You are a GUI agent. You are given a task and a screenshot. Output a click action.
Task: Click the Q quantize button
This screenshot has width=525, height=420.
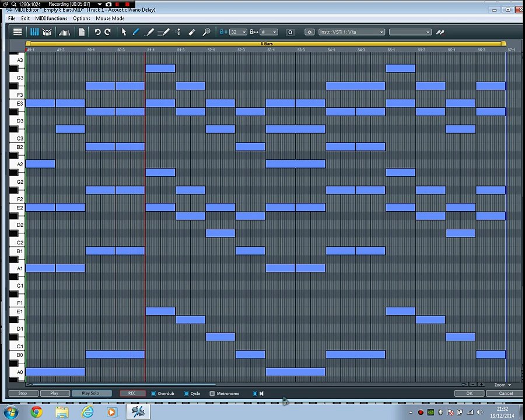[290, 32]
